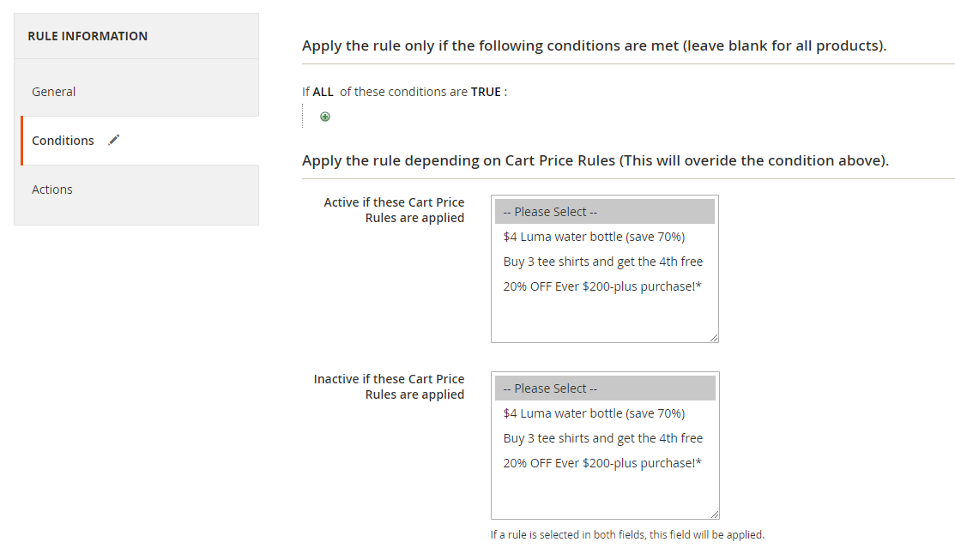Click the "Active if these Cart Price Rules" label
This screenshot has height=560, width=955.
pos(394,210)
